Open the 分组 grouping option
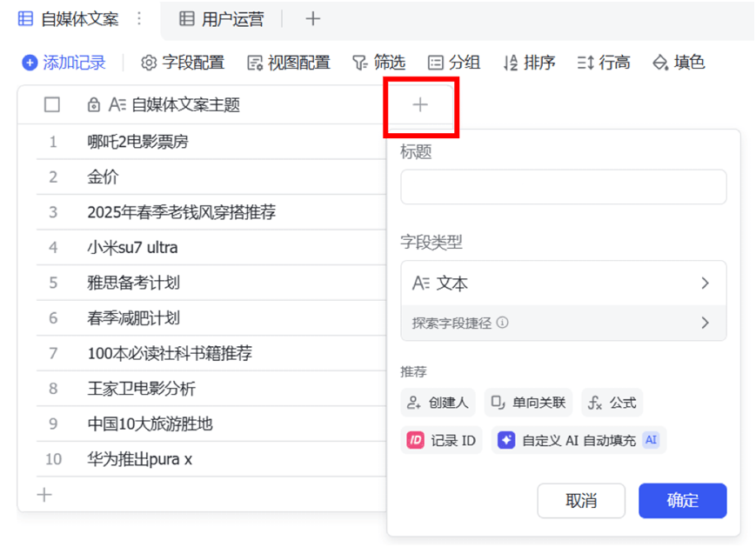Screen dimensions: 756x547 coord(454,63)
